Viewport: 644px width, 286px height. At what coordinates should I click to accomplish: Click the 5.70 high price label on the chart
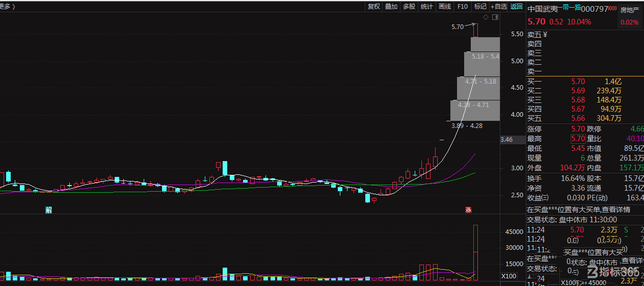point(458,27)
